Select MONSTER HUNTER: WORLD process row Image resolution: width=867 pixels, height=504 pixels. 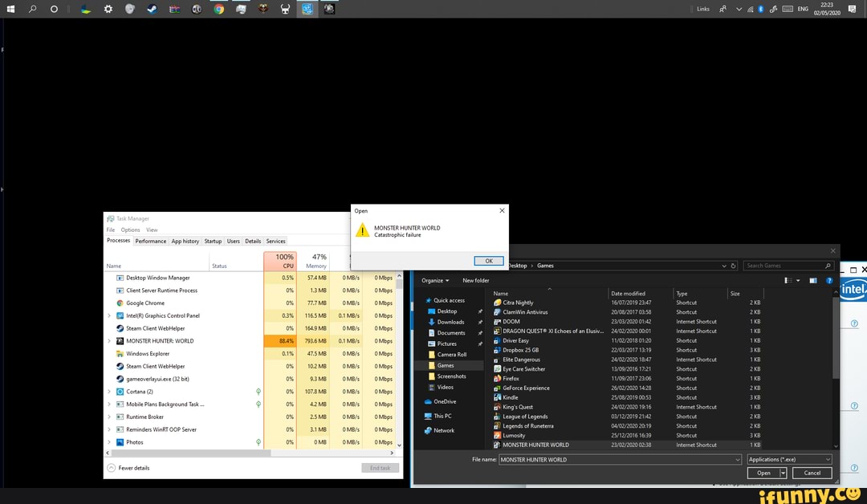pos(250,341)
